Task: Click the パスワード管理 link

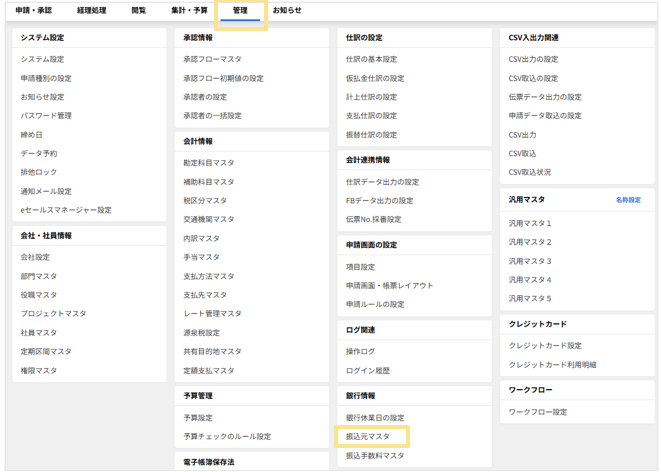Action: [x=46, y=116]
